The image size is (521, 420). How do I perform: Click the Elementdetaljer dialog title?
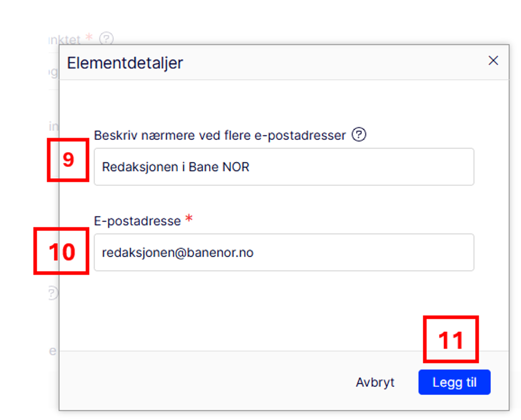125,63
